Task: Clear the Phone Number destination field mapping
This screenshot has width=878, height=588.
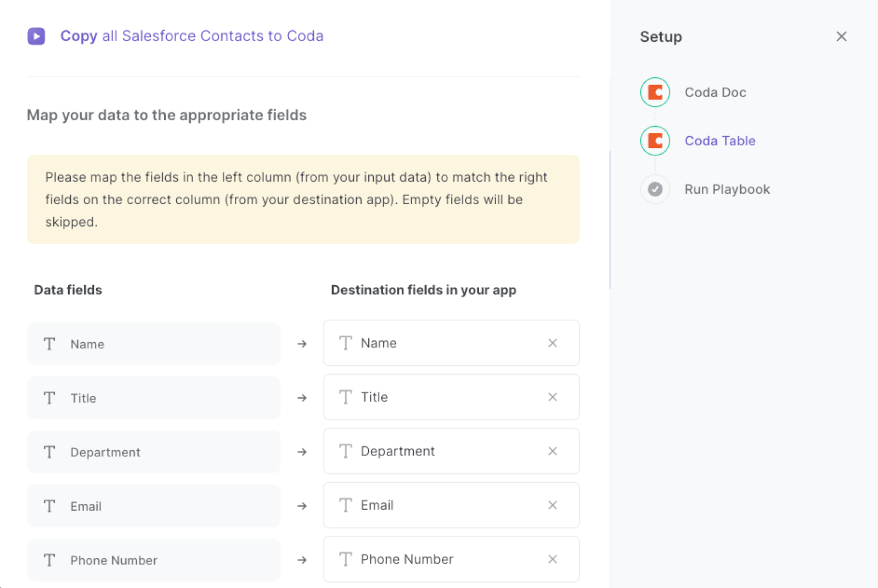Action: point(553,559)
